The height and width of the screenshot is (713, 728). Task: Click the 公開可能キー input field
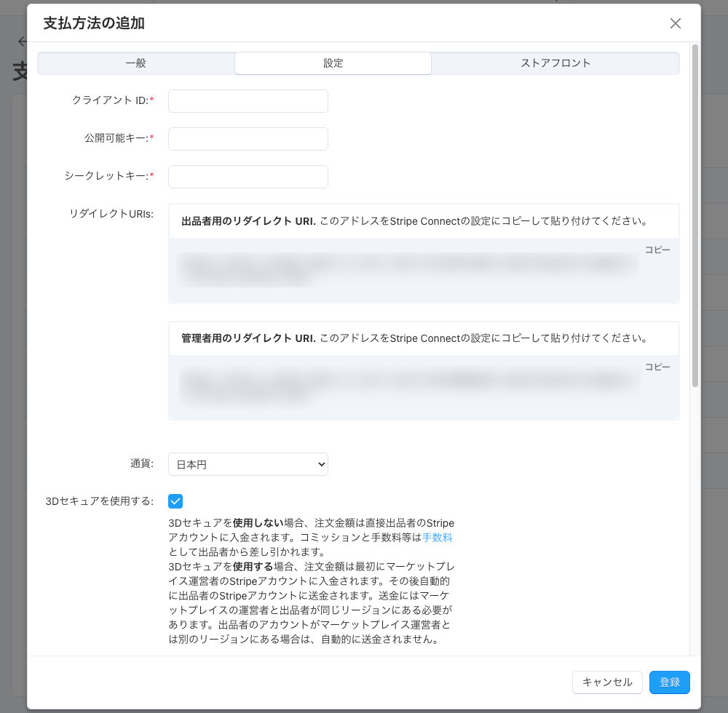click(x=248, y=139)
